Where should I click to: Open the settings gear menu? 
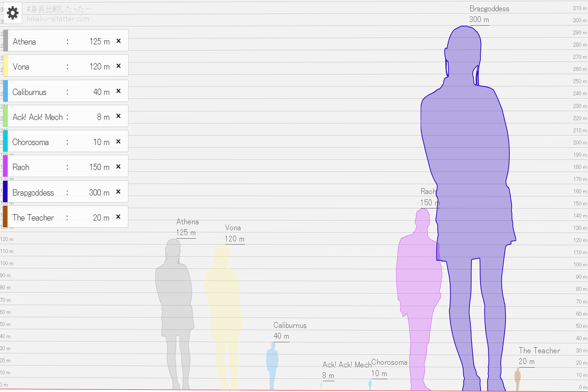click(x=12, y=13)
